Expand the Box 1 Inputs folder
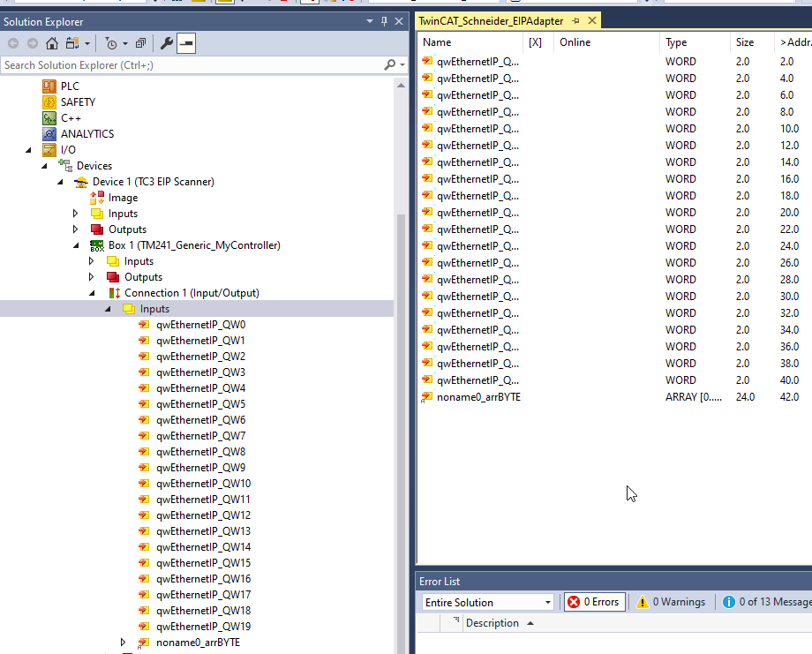 tap(92, 261)
